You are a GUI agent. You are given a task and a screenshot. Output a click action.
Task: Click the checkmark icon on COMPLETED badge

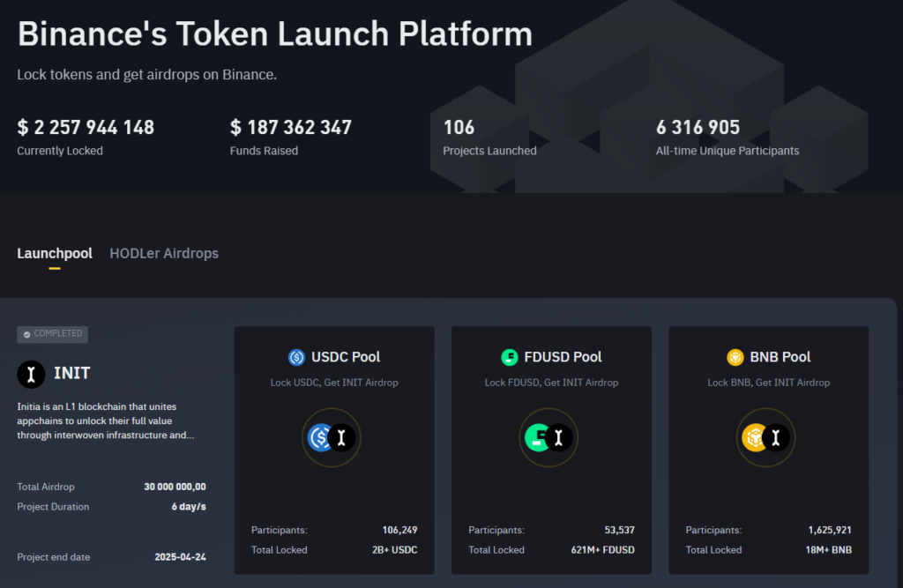pyautogui.click(x=26, y=334)
